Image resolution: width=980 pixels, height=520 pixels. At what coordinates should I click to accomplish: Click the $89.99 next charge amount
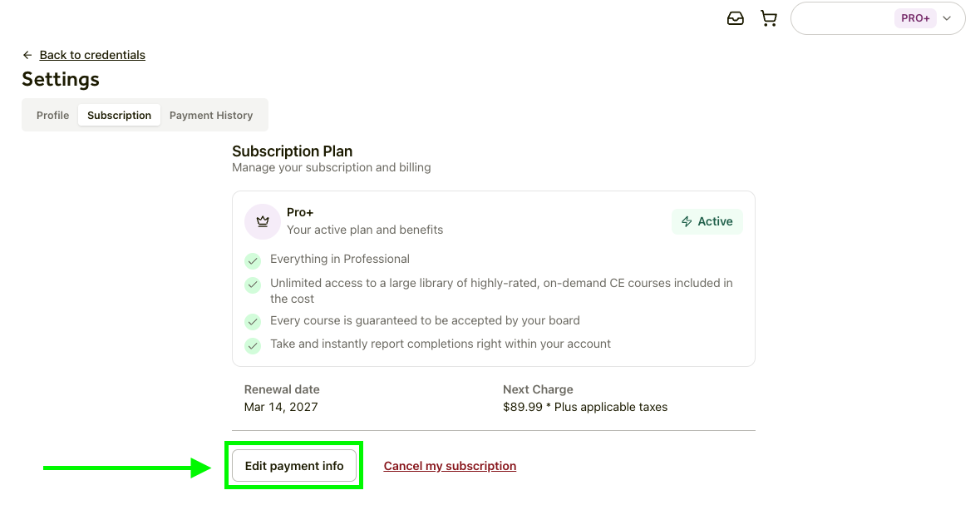[x=522, y=407]
